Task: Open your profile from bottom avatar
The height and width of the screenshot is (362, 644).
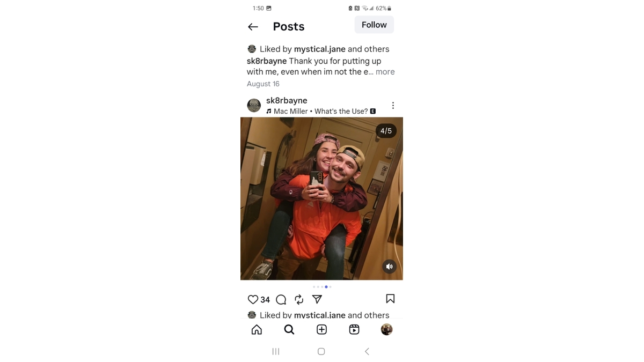Action: point(386,329)
